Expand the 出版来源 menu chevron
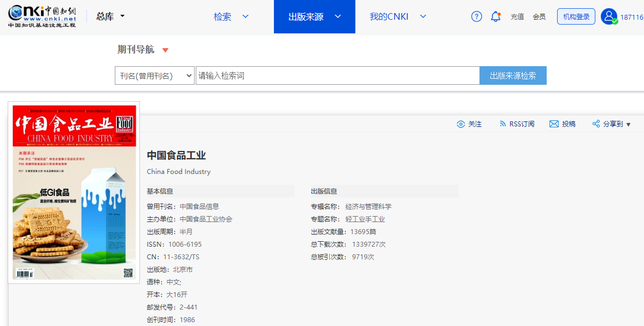The width and height of the screenshot is (644, 326). (x=338, y=16)
